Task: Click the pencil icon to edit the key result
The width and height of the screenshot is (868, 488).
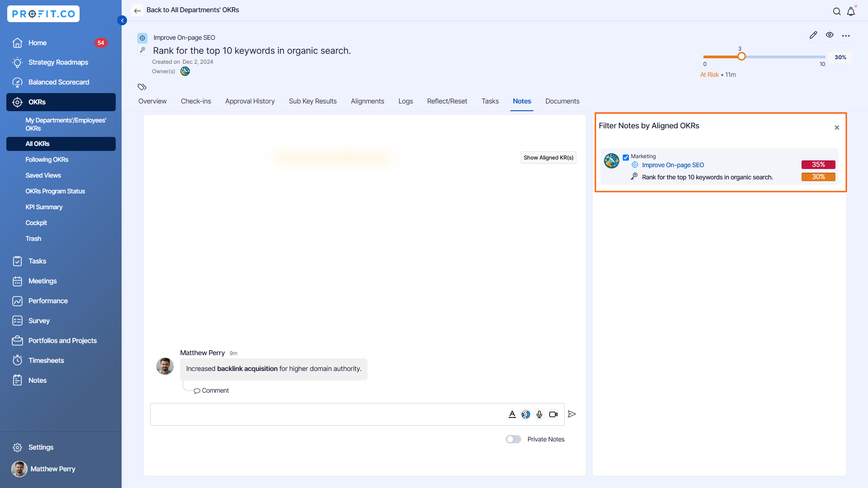Action: pos(813,35)
